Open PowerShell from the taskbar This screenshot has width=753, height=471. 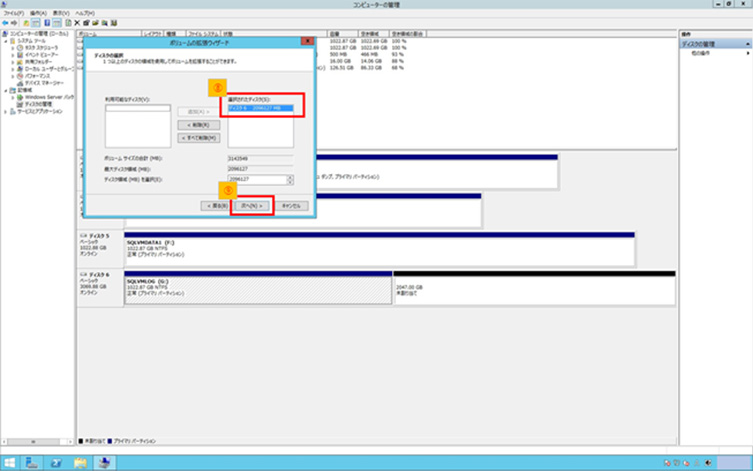click(56, 463)
